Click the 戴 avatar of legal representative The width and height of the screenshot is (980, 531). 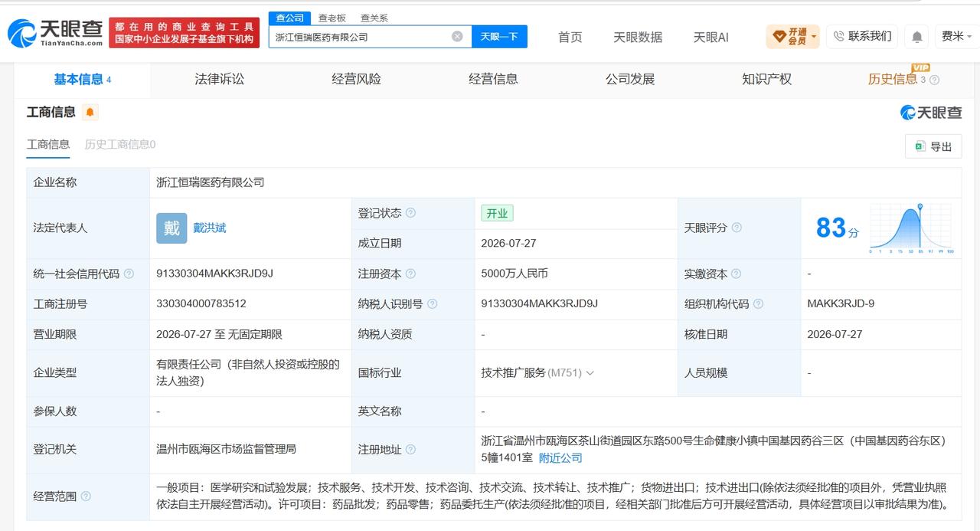coord(171,228)
